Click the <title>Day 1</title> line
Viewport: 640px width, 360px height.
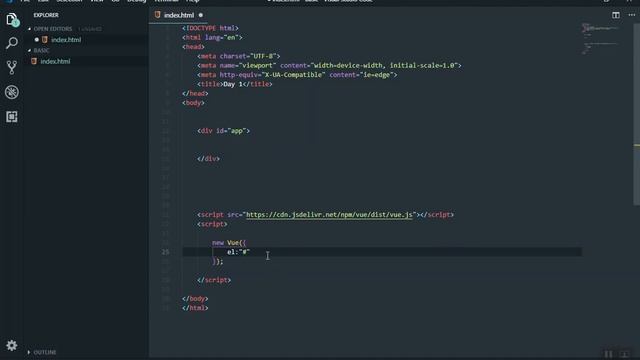235,84
